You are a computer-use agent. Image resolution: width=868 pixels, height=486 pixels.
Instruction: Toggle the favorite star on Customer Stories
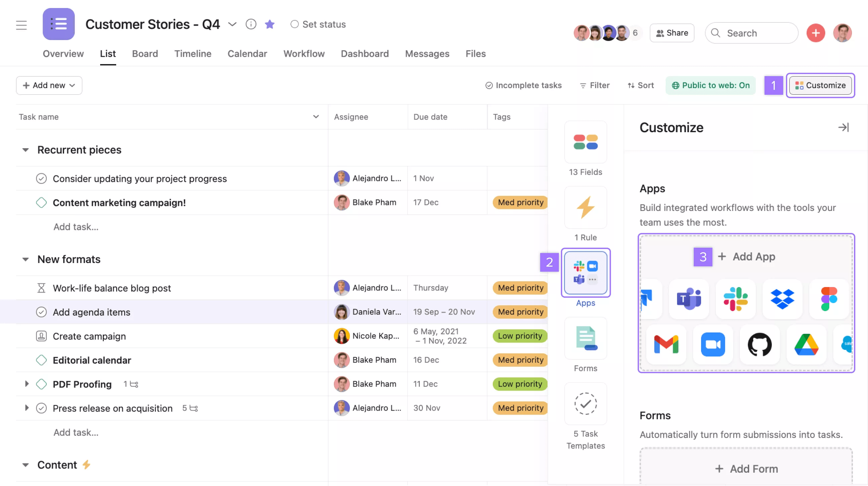click(x=269, y=24)
